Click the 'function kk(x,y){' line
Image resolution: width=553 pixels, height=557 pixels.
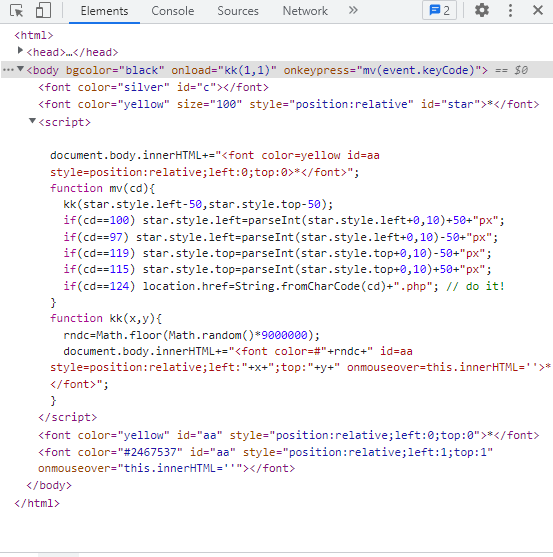click(x=105, y=318)
